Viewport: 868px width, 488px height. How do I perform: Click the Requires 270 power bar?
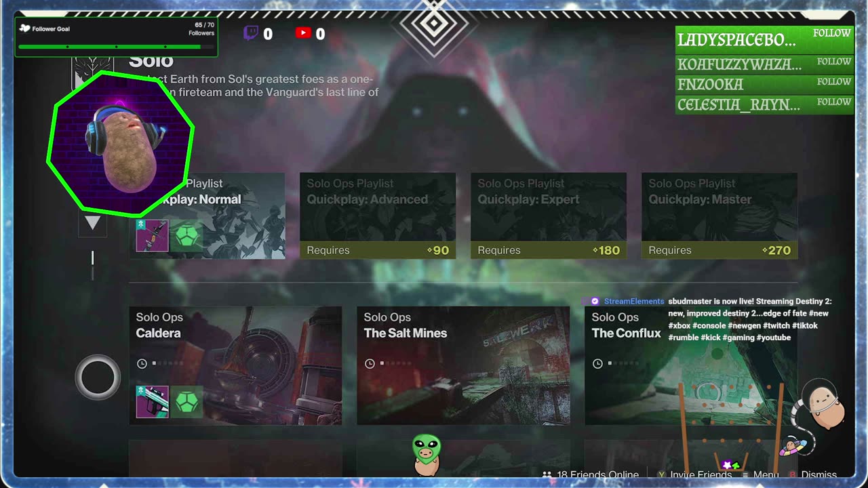coord(719,250)
